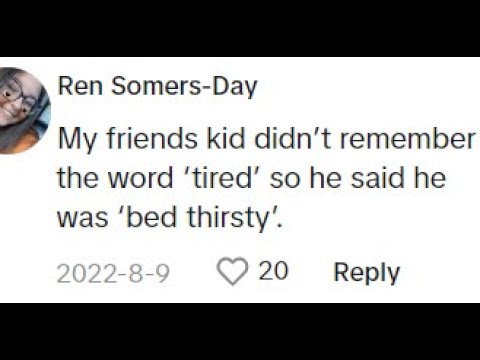Click the like count 20
The height and width of the screenshot is (360, 480).
click(273, 271)
